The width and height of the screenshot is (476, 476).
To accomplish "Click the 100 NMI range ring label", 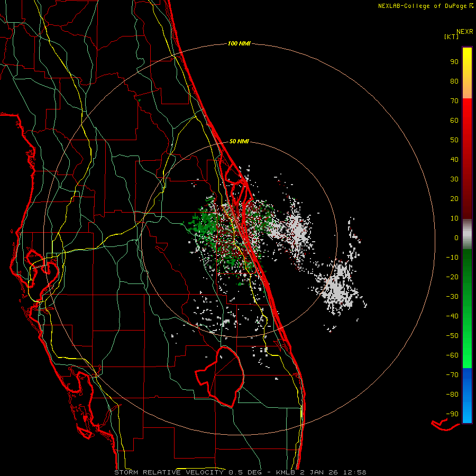I will (239, 44).
